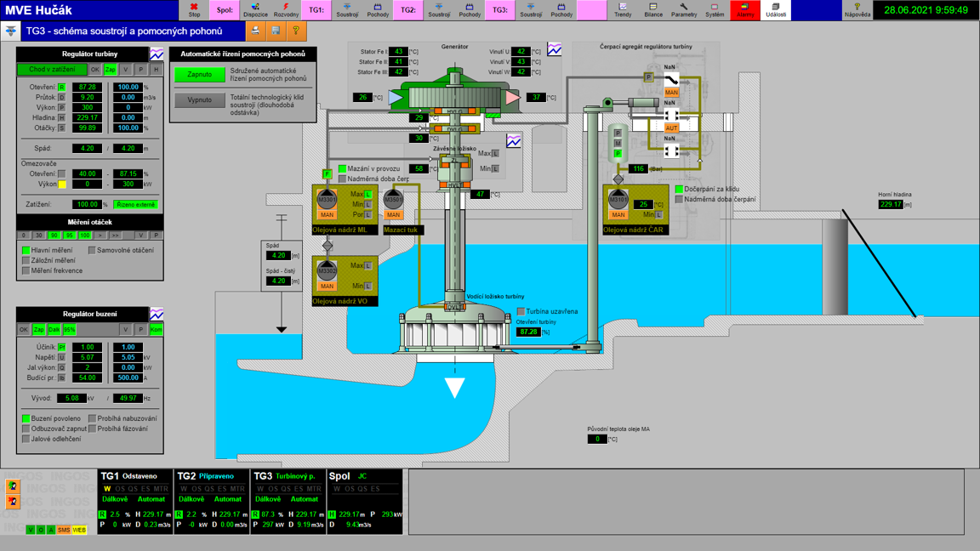Open the Parametry settings tool
This screenshot has height=551, width=980.
click(x=684, y=10)
